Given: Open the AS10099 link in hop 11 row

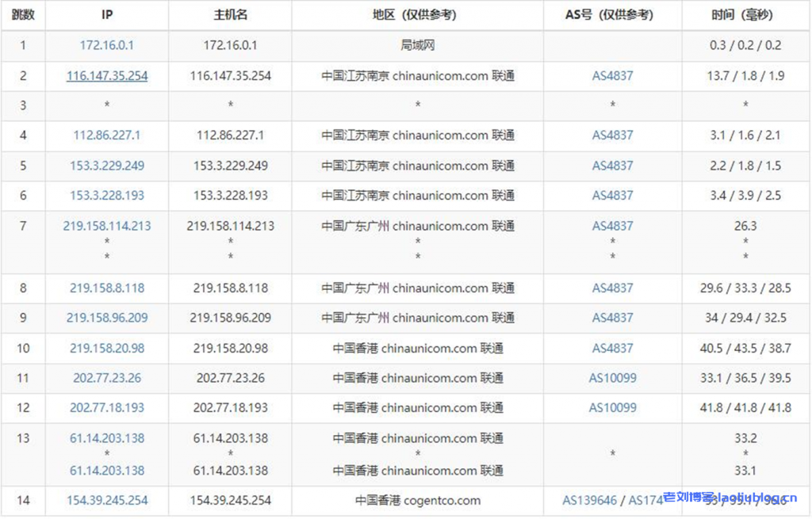Looking at the screenshot, I should click(612, 378).
